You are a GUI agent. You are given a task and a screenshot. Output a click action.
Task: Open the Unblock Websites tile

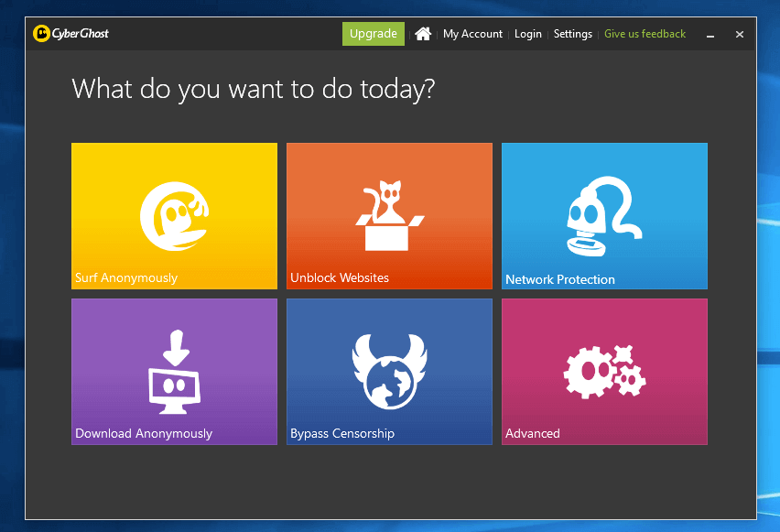point(389,216)
